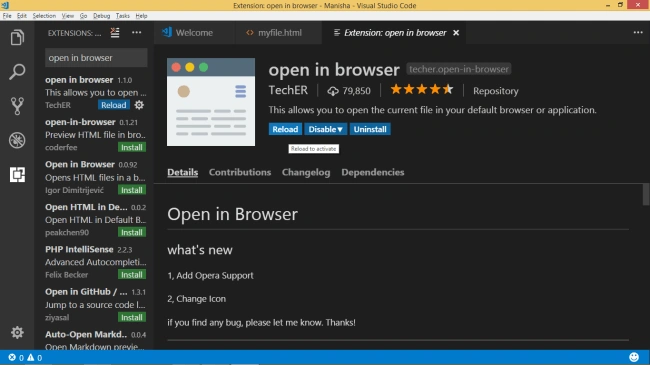
Task: Click the gear icon for open in browser extension
Action: click(139, 105)
